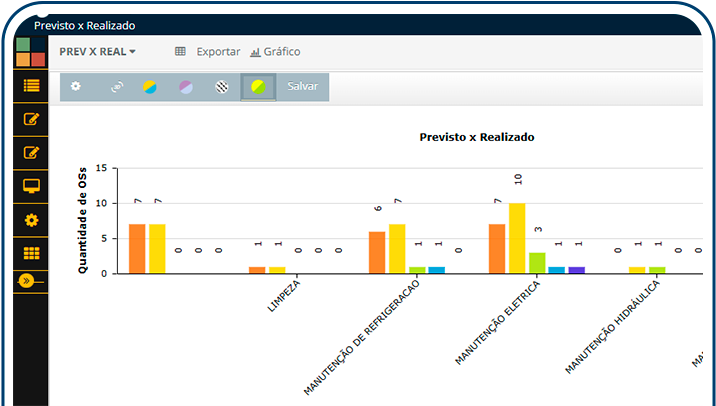This screenshot has width=716, height=406.
Task: Select the yellow-green color theme swatch
Action: click(258, 87)
